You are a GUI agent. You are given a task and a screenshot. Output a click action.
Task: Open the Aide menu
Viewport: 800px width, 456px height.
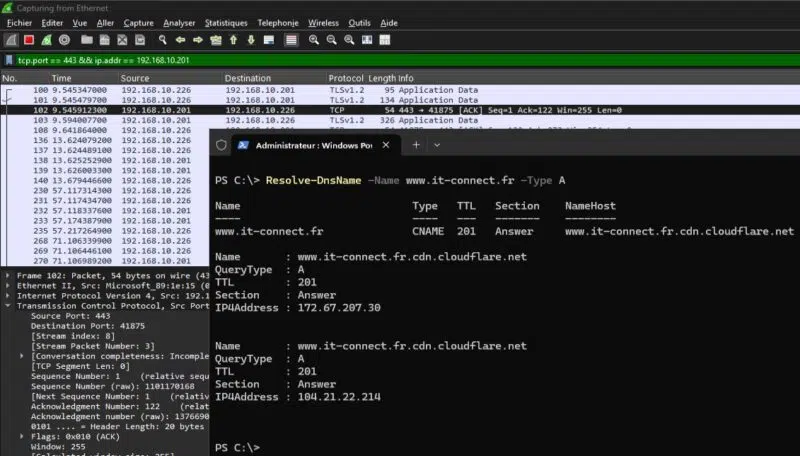(x=389, y=23)
